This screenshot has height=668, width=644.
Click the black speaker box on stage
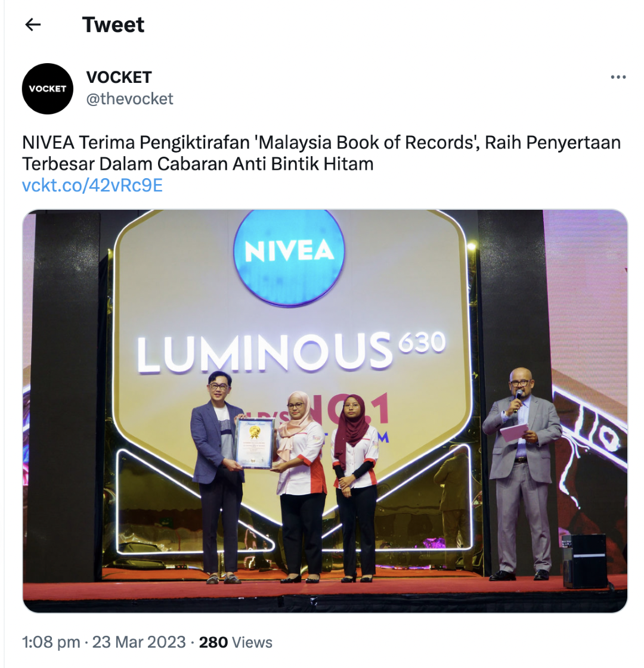tap(584, 561)
